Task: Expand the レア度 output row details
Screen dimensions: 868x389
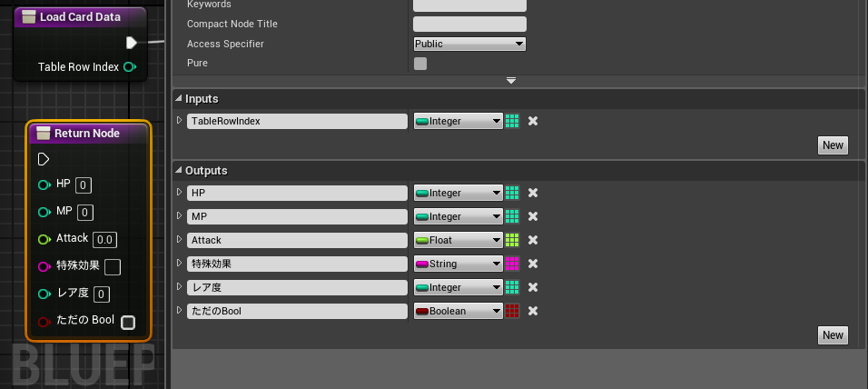Action: [x=179, y=286]
